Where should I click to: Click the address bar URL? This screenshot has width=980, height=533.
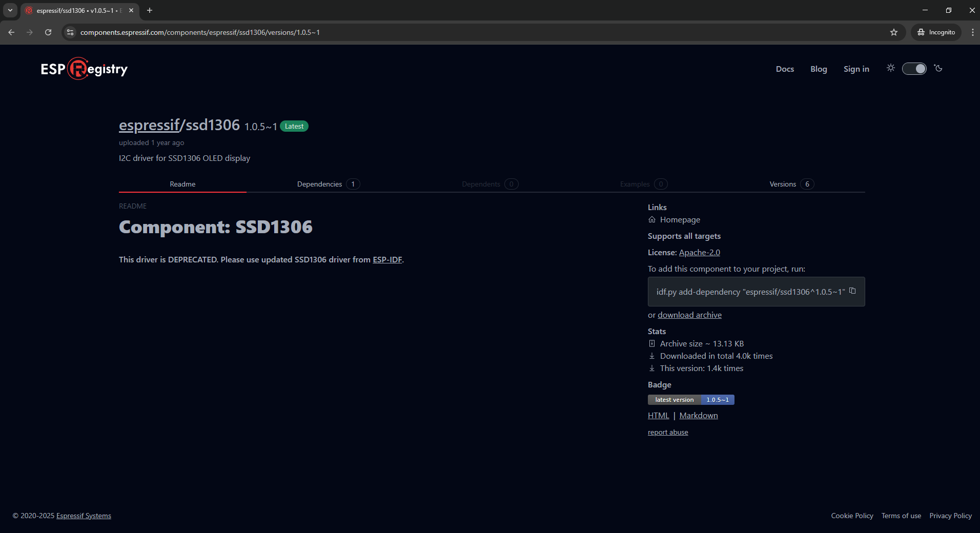coord(200,32)
